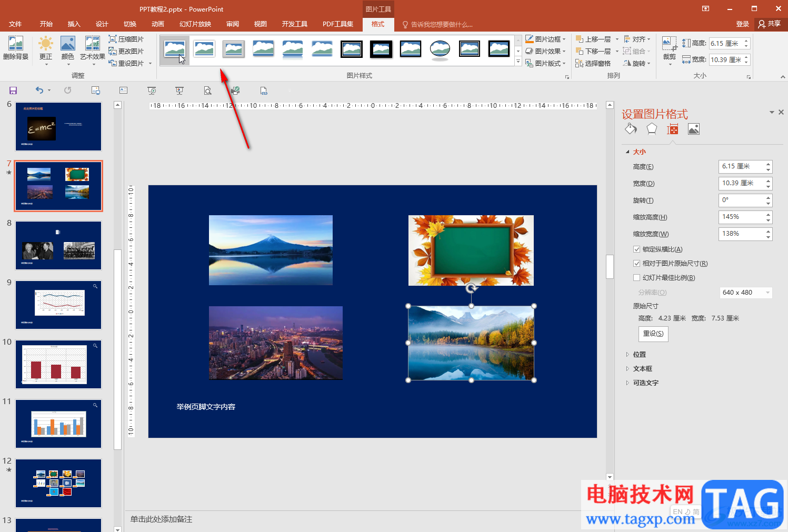Open the 图片版式 (Picture Layout) dropdown
This screenshot has width=788, height=532.
click(x=545, y=63)
